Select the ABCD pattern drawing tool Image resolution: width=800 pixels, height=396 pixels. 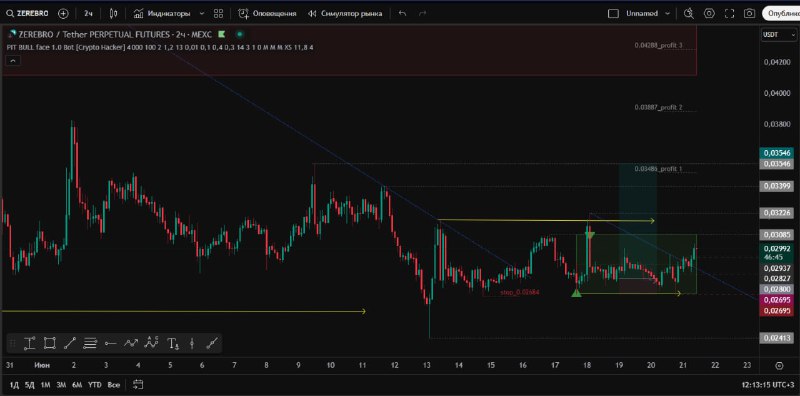[152, 343]
